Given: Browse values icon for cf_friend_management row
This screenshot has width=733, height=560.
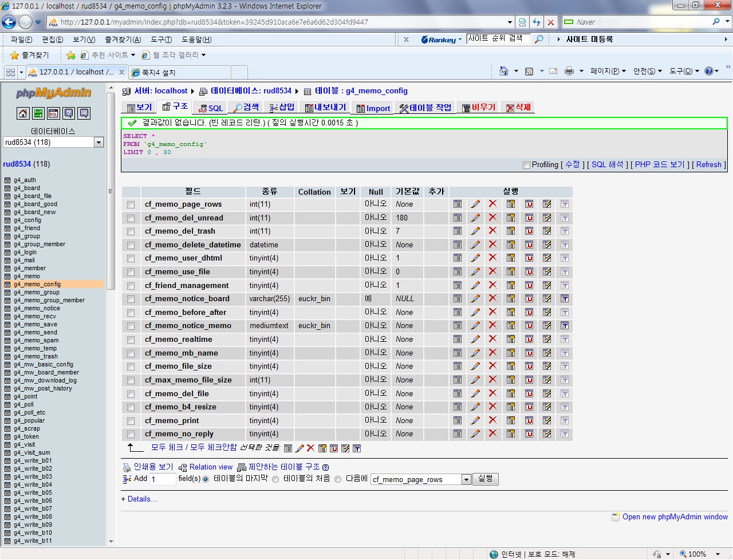Looking at the screenshot, I should [x=458, y=285].
